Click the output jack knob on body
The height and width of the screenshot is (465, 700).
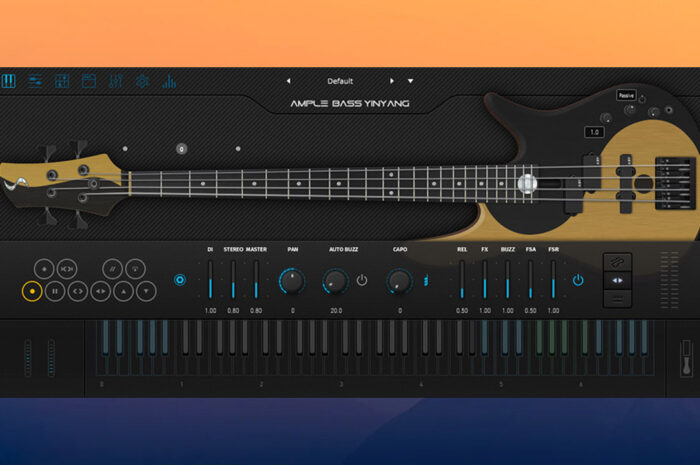click(x=669, y=110)
